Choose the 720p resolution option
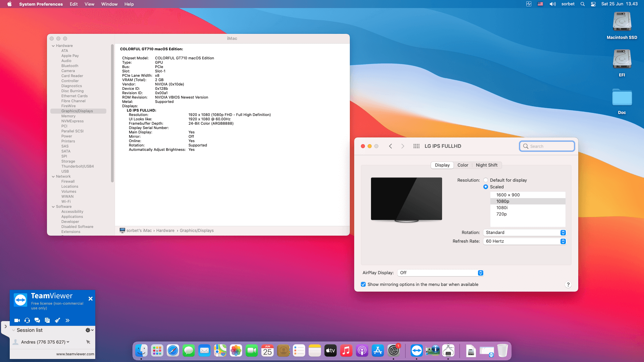Viewport: 644px width, 362px height. point(528,214)
